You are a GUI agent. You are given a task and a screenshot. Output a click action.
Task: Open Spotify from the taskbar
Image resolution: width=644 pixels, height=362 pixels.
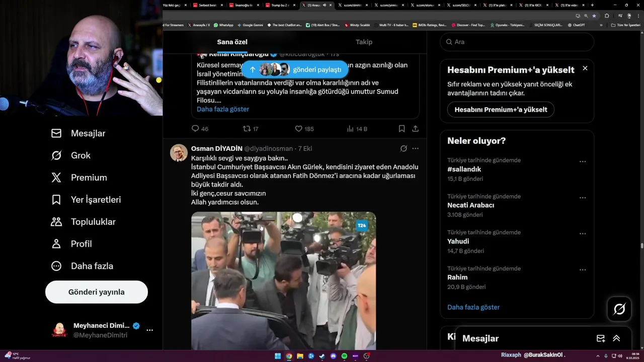pyautogui.click(x=344, y=356)
